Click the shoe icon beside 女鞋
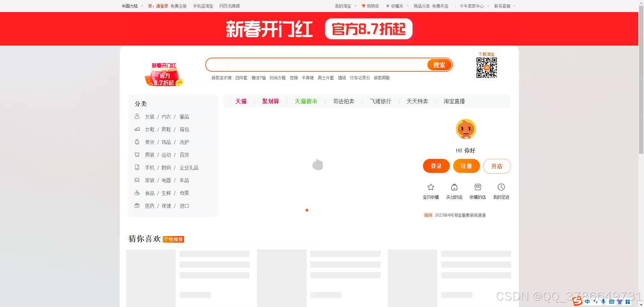644x307 pixels. (x=137, y=129)
